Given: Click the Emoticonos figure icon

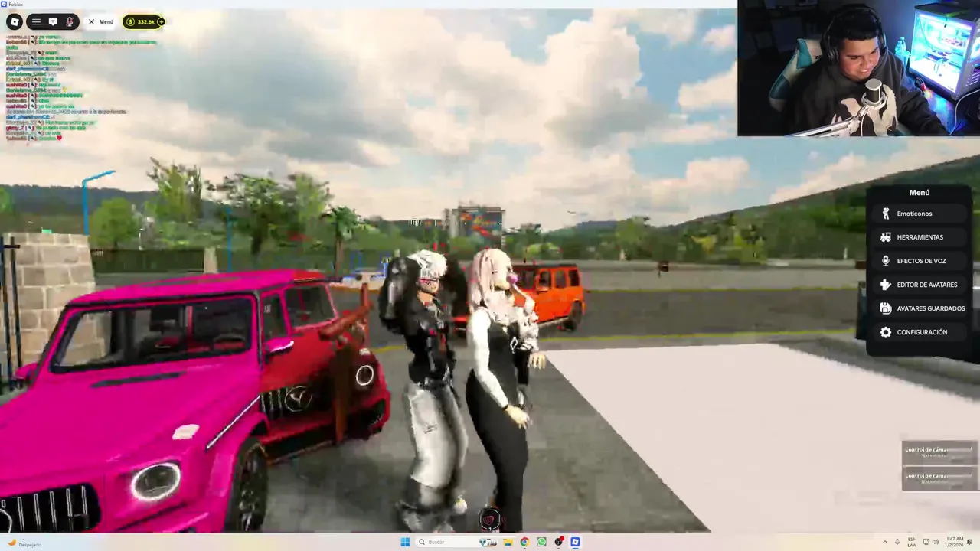Looking at the screenshot, I should 886,214.
